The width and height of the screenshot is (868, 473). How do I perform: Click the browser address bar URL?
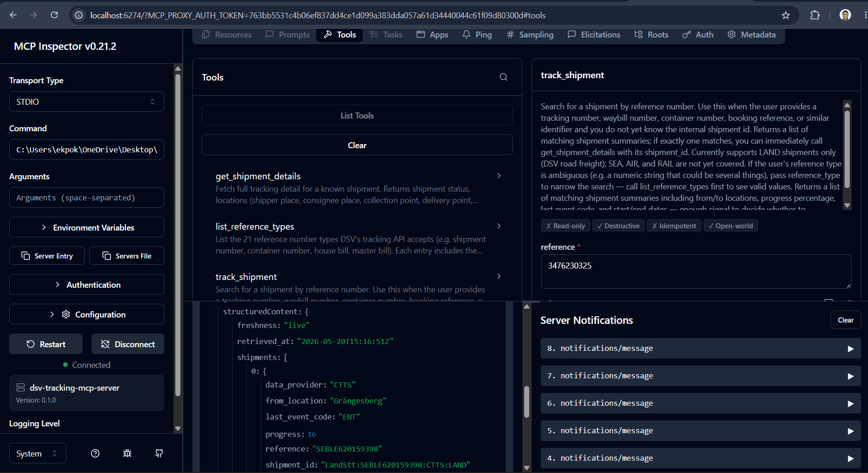pyautogui.click(x=318, y=15)
